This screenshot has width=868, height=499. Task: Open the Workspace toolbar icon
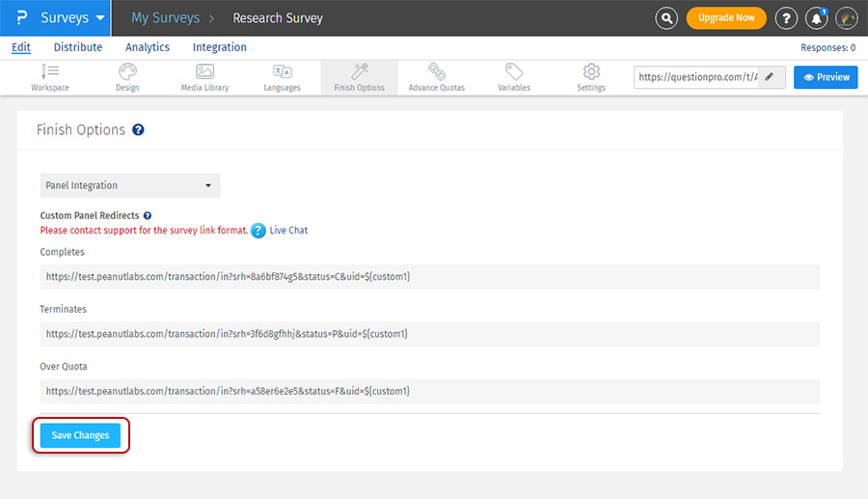coord(50,72)
